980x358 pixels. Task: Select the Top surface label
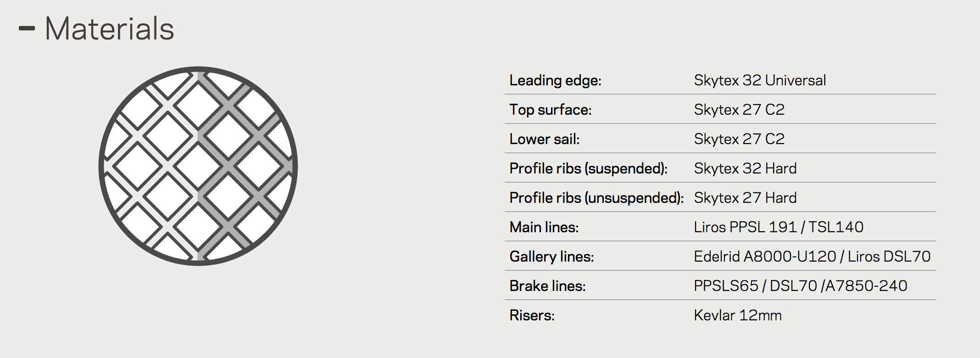point(551,110)
